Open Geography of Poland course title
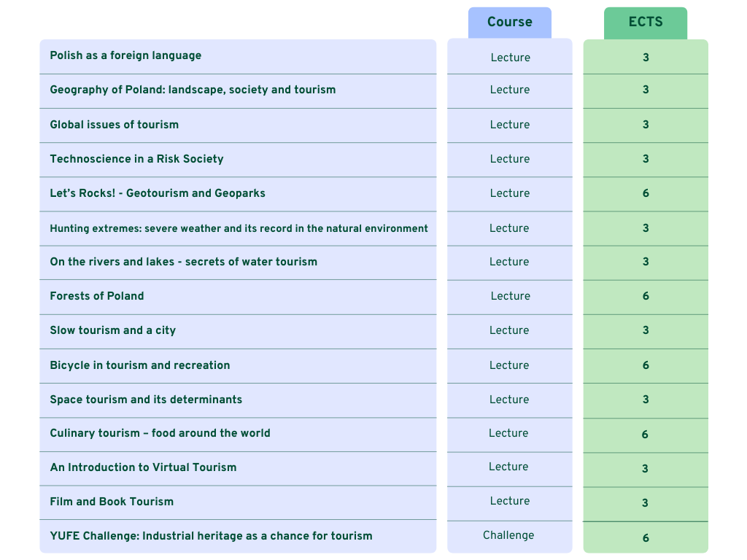747x560 pixels. click(x=193, y=90)
